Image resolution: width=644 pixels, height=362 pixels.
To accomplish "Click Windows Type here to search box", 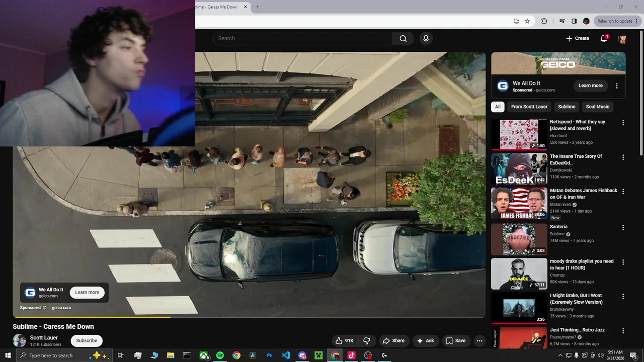I will (x=64, y=355).
